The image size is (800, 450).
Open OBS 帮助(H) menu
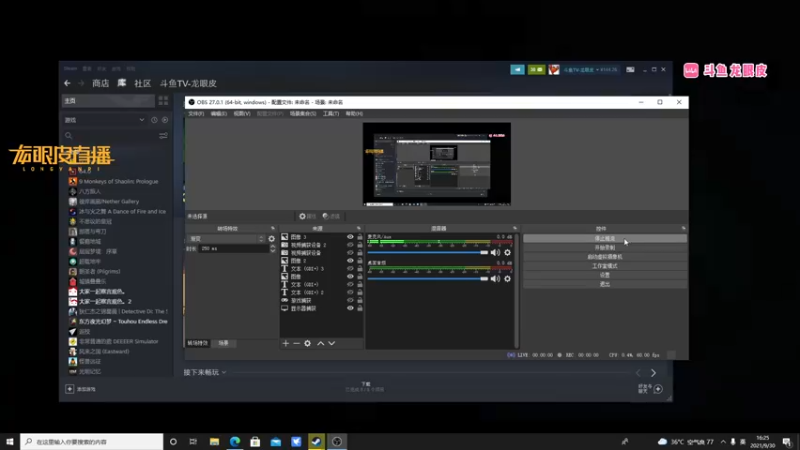pyautogui.click(x=354, y=114)
